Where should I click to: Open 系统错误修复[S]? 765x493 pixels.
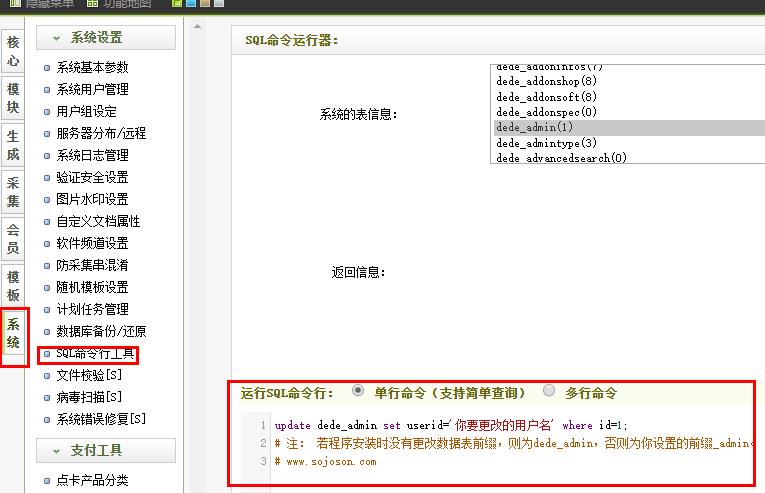click(x=101, y=419)
